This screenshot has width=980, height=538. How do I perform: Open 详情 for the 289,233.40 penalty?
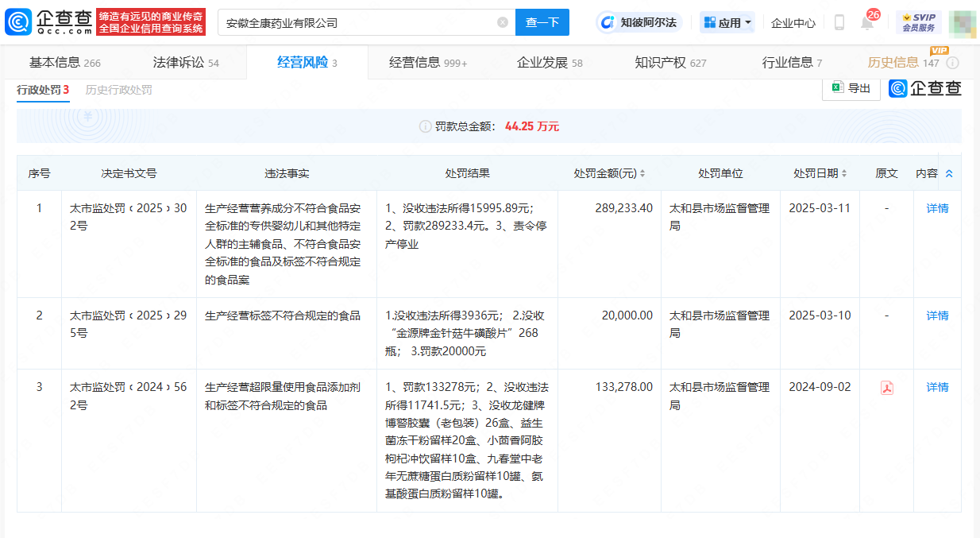pyautogui.click(x=937, y=208)
